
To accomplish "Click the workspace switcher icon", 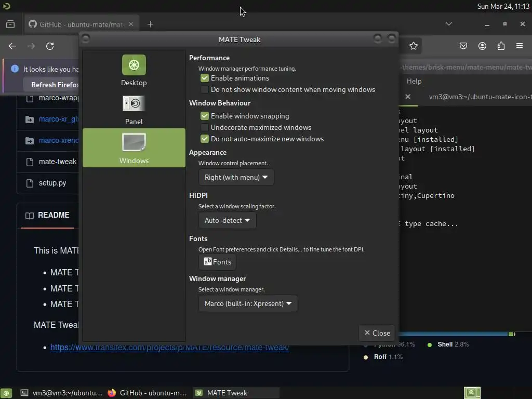I will [x=472, y=393].
